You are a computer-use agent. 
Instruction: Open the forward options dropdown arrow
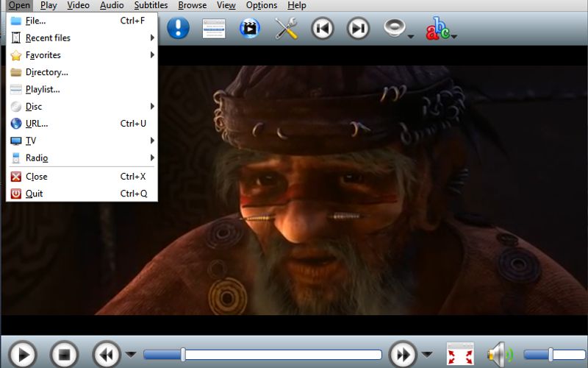pos(427,354)
